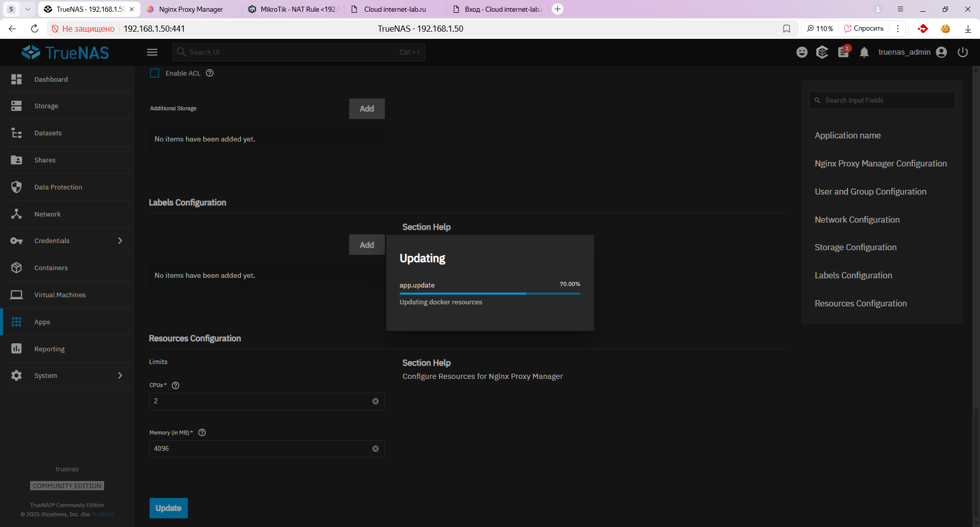
Task: Open the jobs clipboard icon with badge
Action: [x=843, y=52]
